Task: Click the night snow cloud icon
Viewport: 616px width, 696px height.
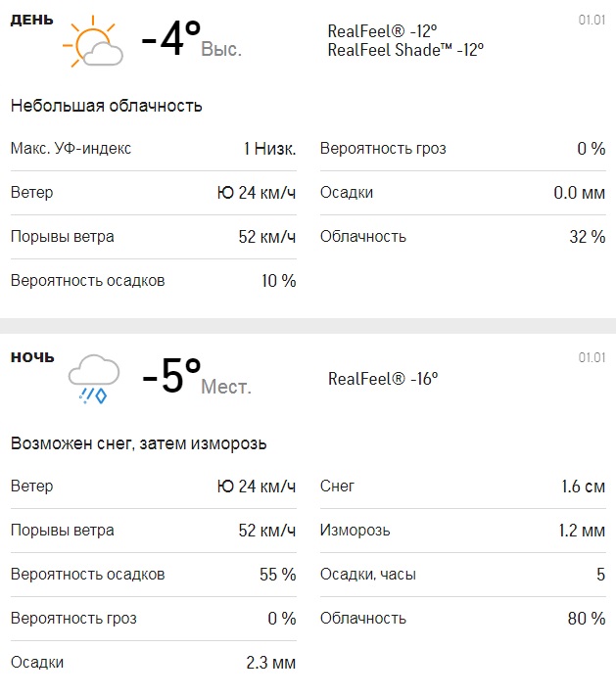Action: tap(94, 379)
